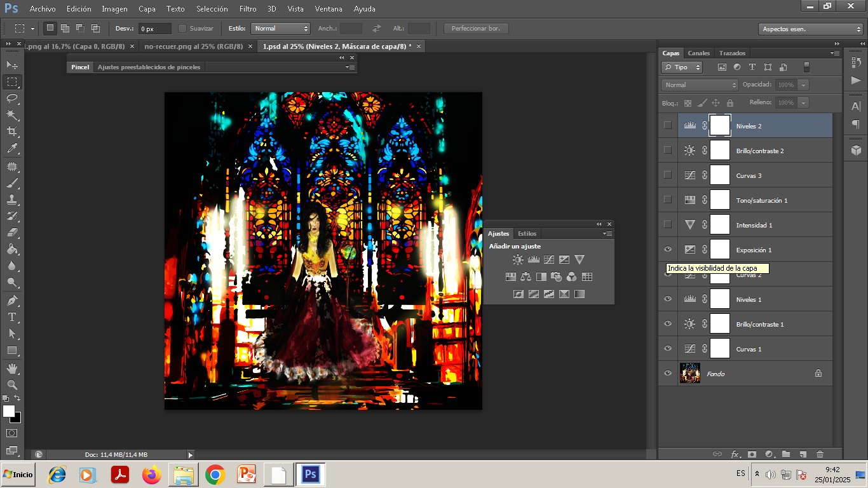Viewport: 868px width, 488px height.
Task: Select the Fondo layer thumbnail
Action: pos(690,373)
